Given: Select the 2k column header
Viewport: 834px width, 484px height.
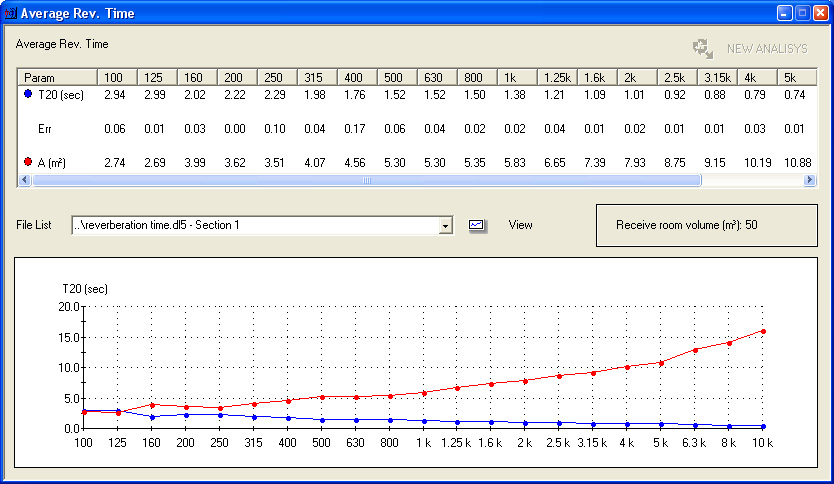Looking at the screenshot, I should (x=637, y=78).
